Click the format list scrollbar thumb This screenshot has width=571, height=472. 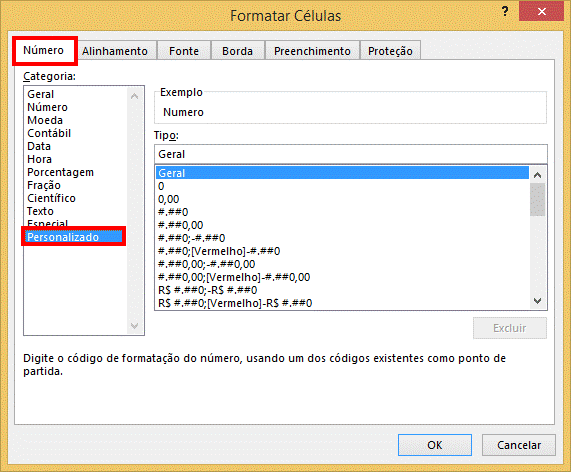pyautogui.click(x=537, y=200)
